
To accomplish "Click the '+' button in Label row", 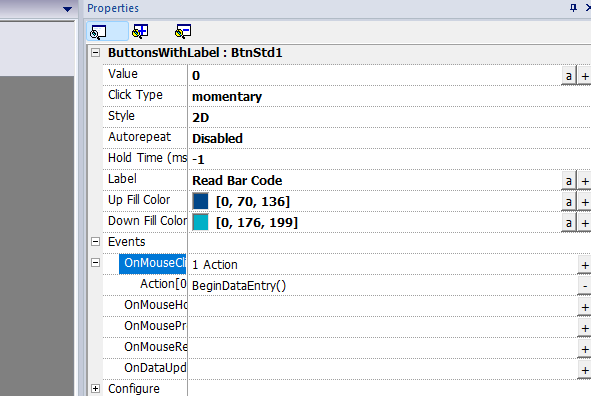I will tap(585, 181).
